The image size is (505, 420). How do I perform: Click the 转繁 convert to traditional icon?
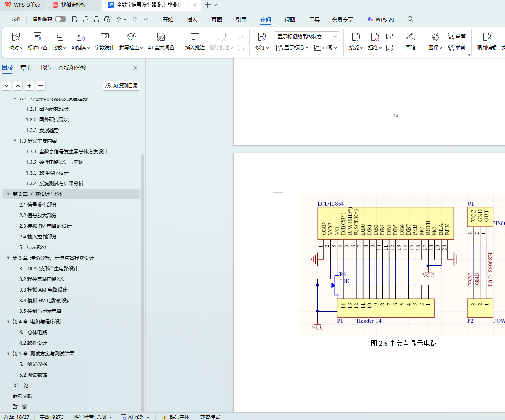[456, 36]
